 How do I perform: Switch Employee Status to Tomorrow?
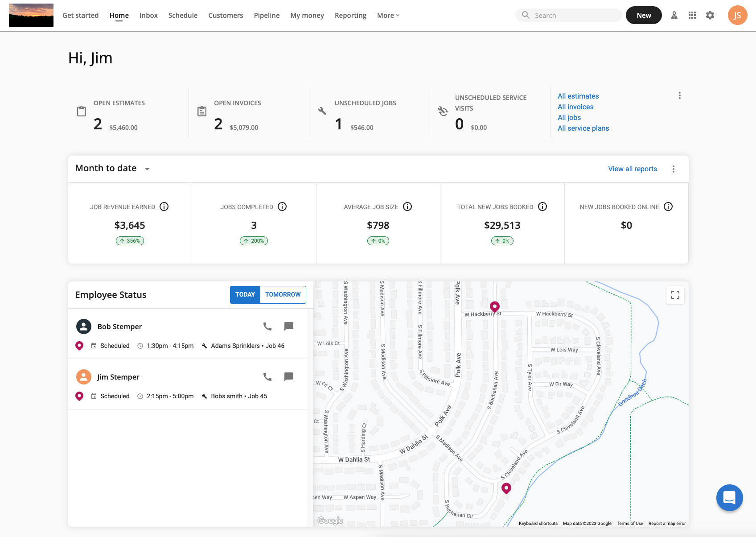click(283, 295)
